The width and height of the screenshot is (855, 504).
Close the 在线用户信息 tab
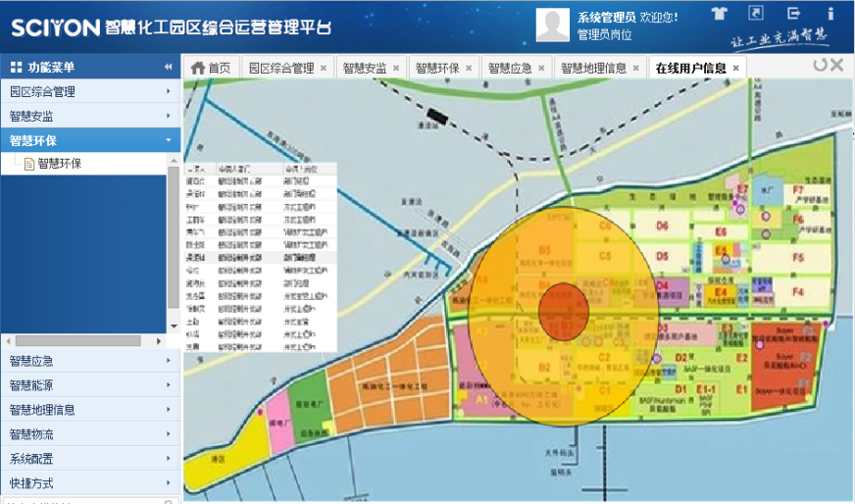tap(735, 69)
